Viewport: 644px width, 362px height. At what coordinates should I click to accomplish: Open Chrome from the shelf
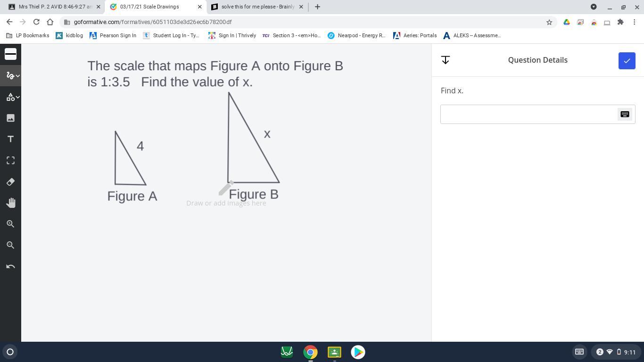pyautogui.click(x=310, y=352)
